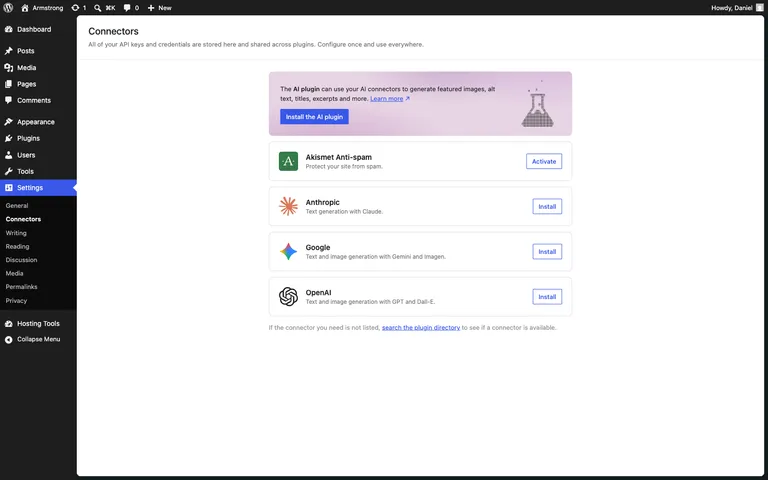768x480 pixels.
Task: Click the Users person icon
Action: 8,155
